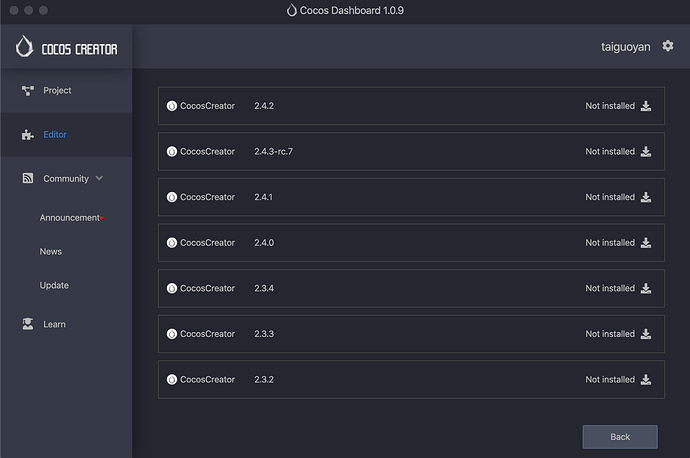This screenshot has width=690, height=458.
Task: Click download icon for version 2.3.3
Action: [x=646, y=334]
